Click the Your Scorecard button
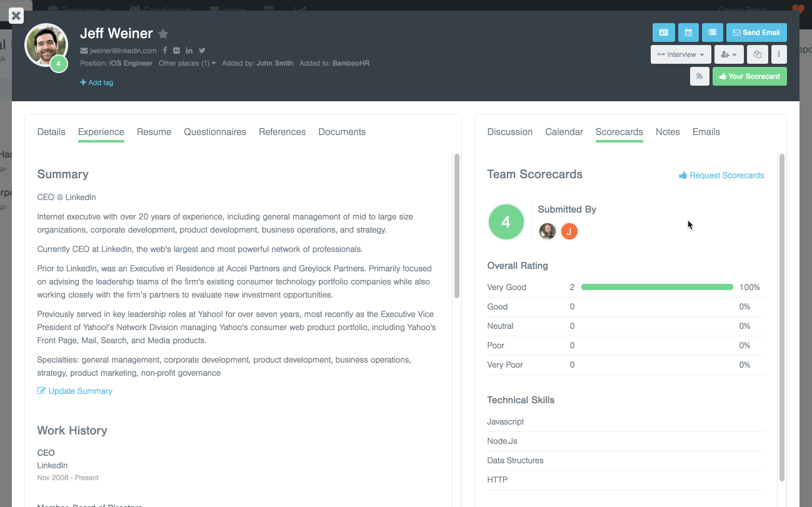Viewport: 812px width, 507px height. coord(749,76)
